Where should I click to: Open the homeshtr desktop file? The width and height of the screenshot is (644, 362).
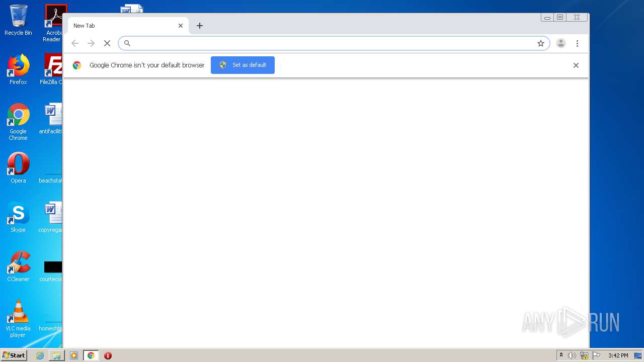click(50, 325)
